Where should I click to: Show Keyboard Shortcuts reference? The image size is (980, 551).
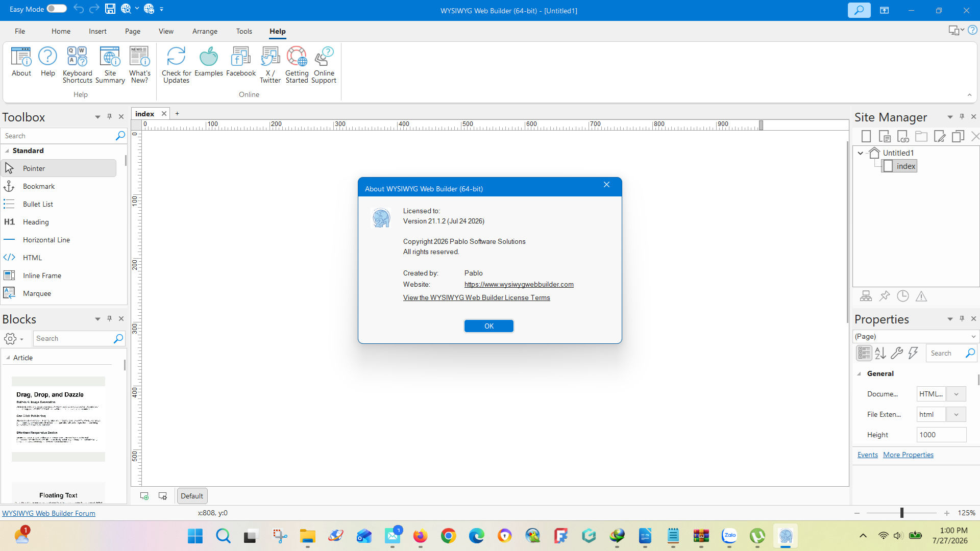[78, 65]
